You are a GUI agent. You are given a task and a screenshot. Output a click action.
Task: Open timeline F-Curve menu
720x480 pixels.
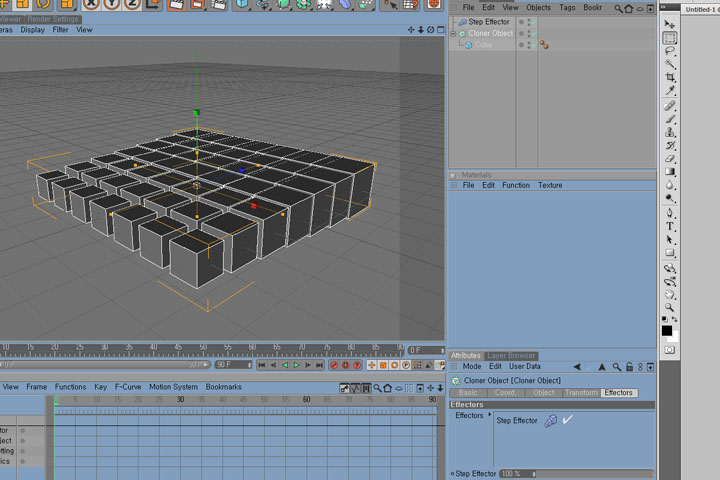pyautogui.click(x=128, y=387)
